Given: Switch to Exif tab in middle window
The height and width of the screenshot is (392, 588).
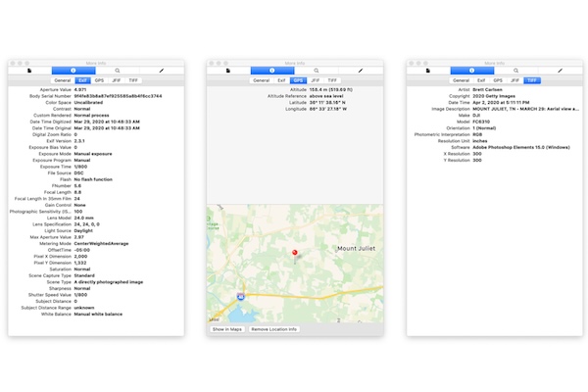Looking at the screenshot, I should [281, 80].
